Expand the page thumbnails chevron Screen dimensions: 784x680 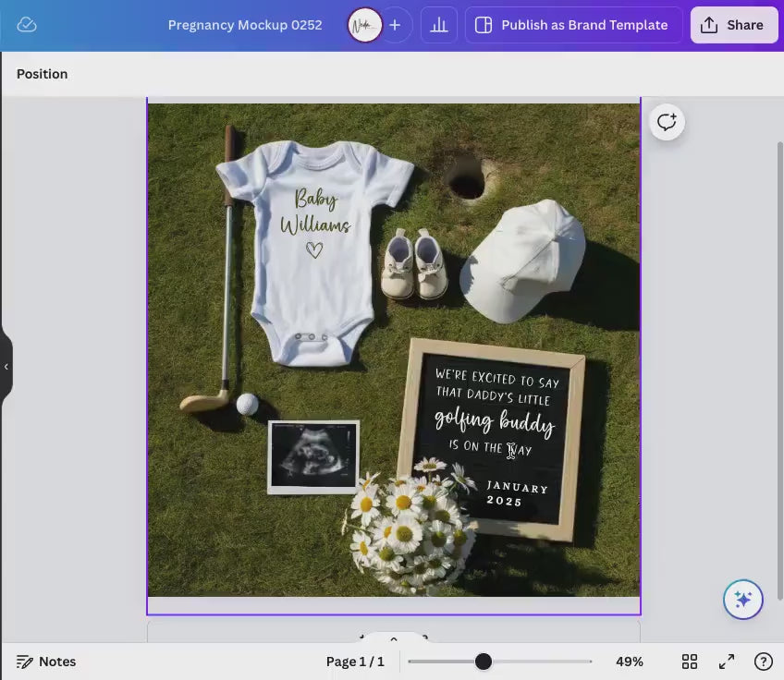point(394,638)
